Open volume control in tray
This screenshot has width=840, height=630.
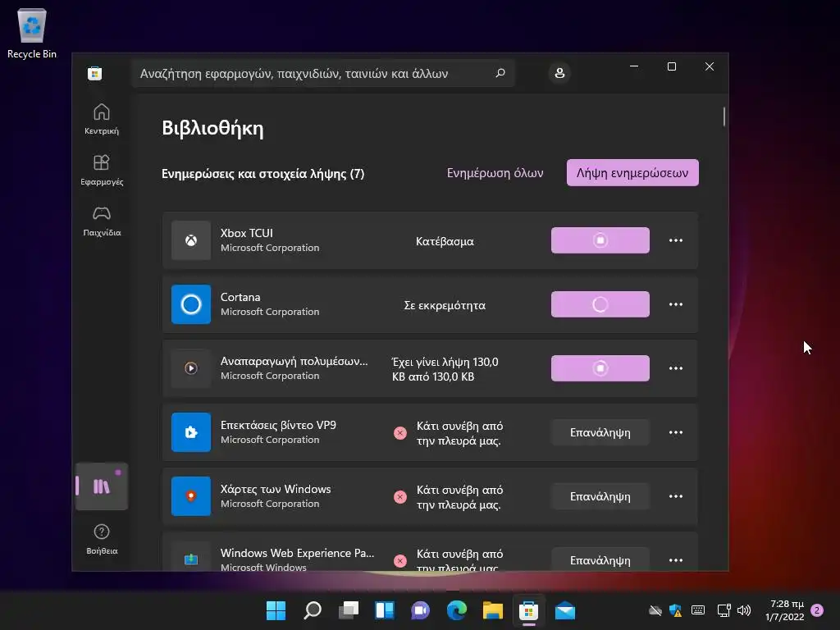point(744,610)
